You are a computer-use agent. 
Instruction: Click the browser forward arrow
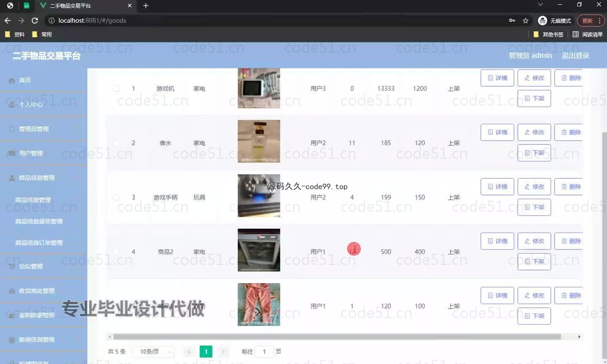coord(21,20)
